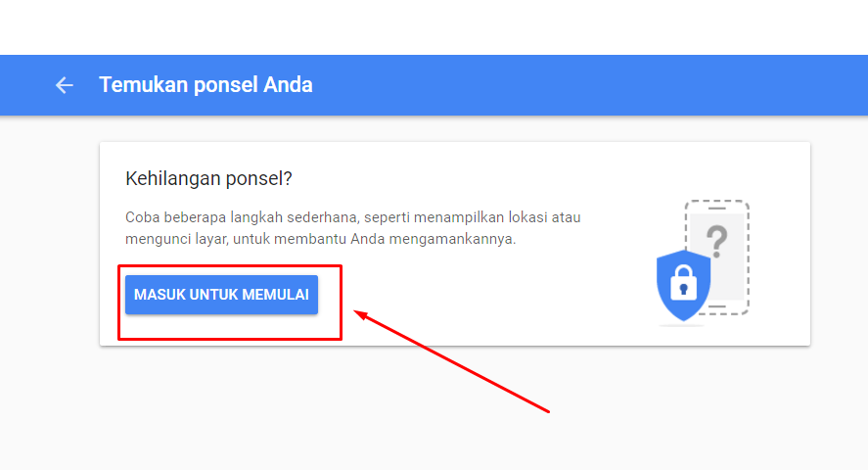Click the home bar at the bottom of the phone illustration
The height and width of the screenshot is (470, 868).
click(x=717, y=306)
